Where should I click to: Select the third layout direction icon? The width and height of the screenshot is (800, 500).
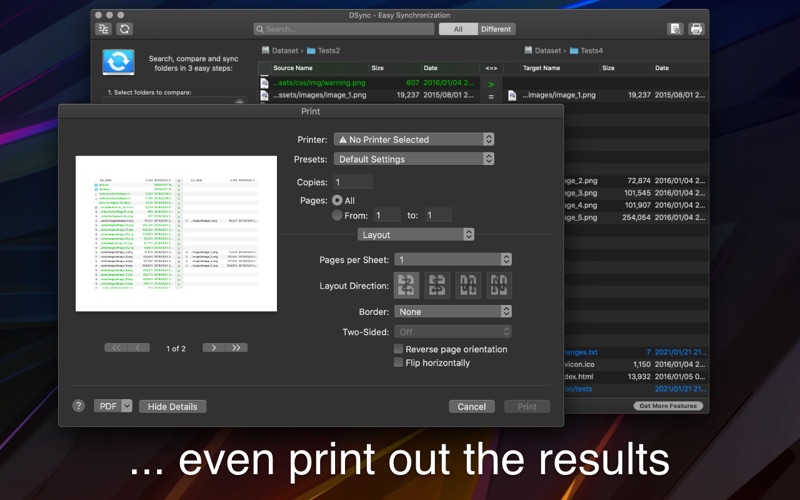click(468, 285)
